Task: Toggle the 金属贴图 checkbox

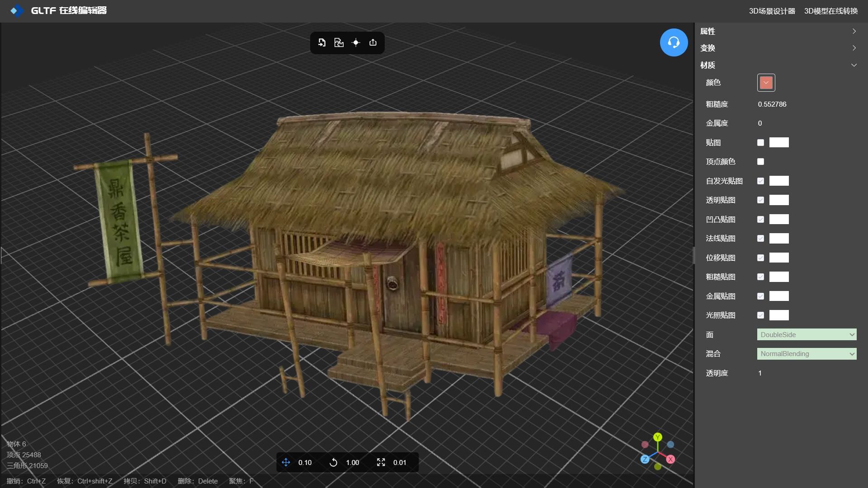Action: click(760, 296)
